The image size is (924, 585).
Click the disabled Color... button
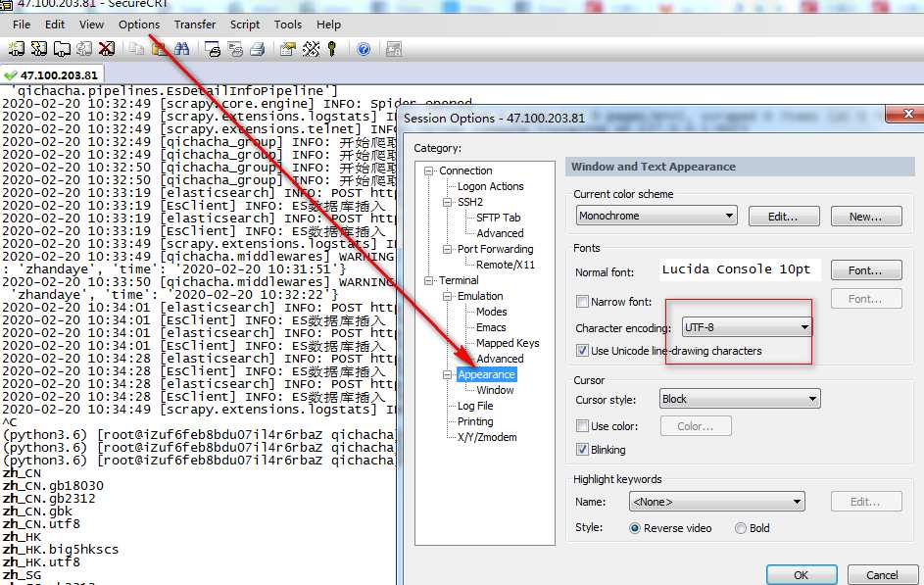click(696, 426)
